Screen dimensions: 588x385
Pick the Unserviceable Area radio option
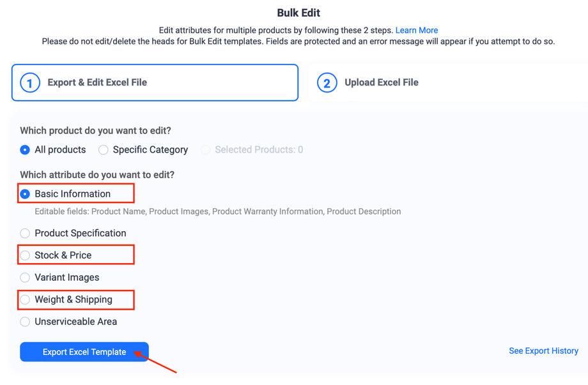click(x=25, y=322)
